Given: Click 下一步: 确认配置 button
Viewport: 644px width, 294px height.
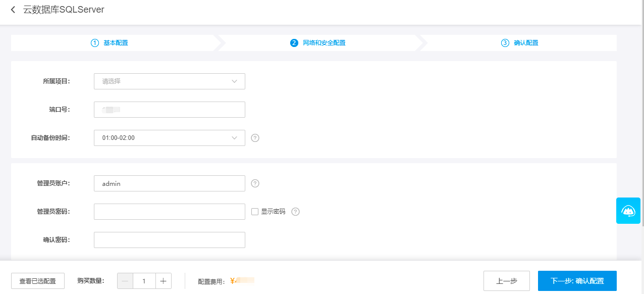Looking at the screenshot, I should coord(577,281).
